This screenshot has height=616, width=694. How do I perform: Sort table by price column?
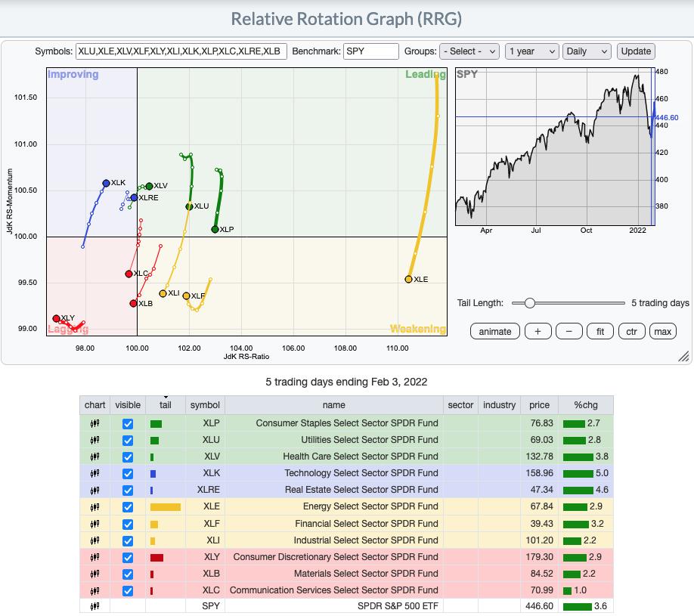click(539, 405)
